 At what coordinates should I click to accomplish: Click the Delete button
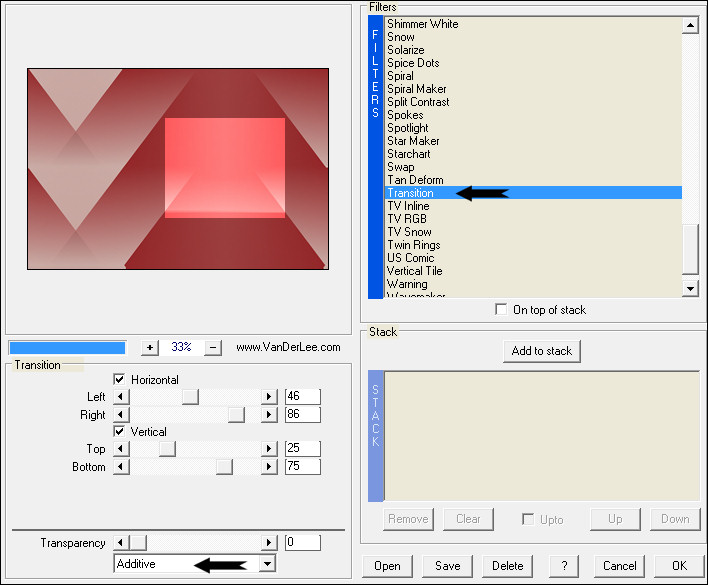coord(508,566)
